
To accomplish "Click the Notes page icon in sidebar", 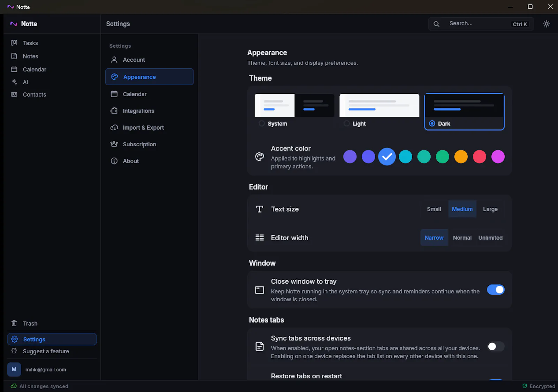I will coord(14,56).
